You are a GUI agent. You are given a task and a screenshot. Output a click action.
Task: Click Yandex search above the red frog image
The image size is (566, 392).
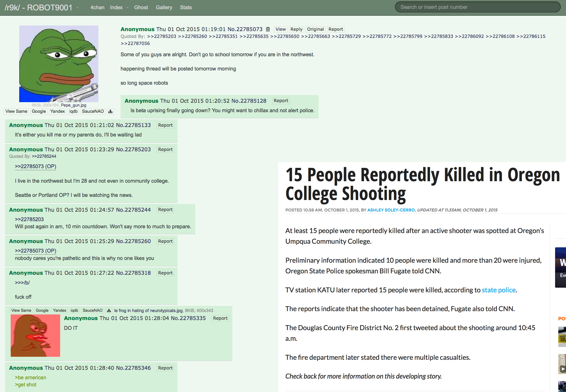click(x=59, y=310)
